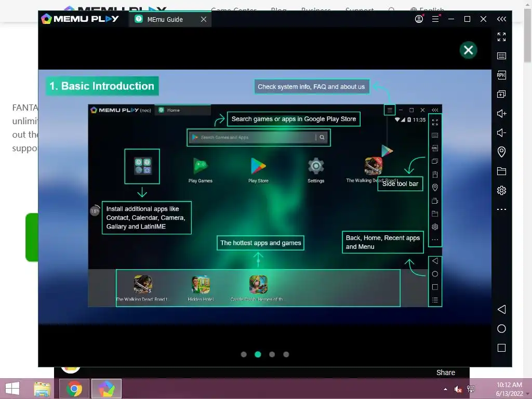Select the MEmu Play taskbar icon
This screenshot has width=532, height=399.
coord(106,389)
